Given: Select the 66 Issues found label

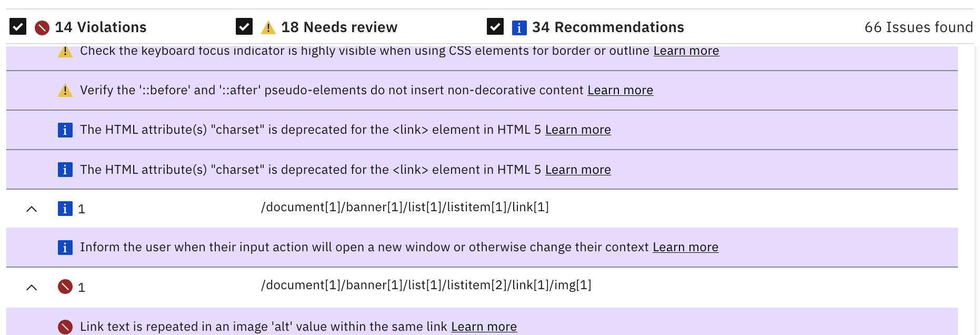Looking at the screenshot, I should (919, 27).
